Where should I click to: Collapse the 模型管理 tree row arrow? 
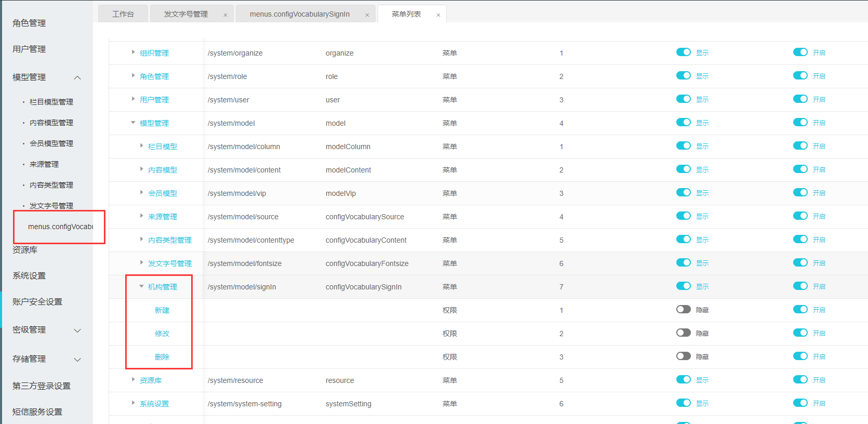pos(133,123)
